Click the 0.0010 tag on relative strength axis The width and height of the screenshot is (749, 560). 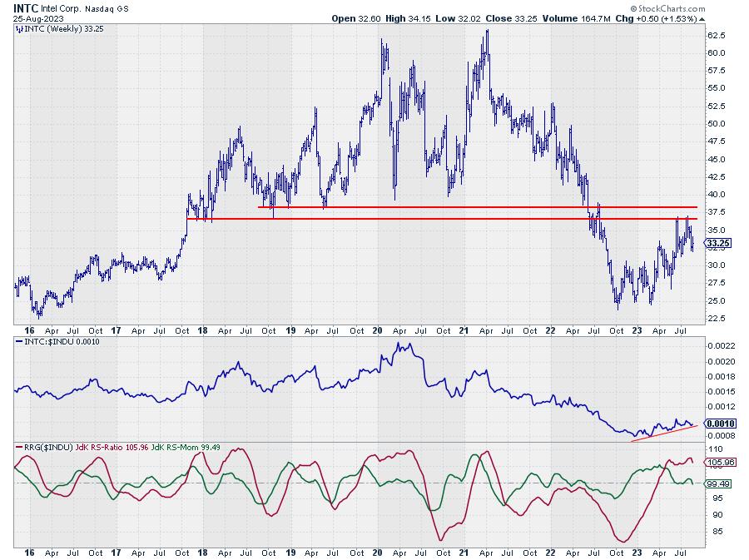click(x=721, y=424)
